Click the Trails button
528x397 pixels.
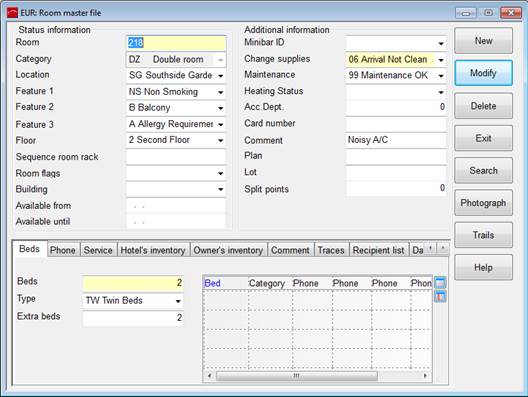[483, 235]
